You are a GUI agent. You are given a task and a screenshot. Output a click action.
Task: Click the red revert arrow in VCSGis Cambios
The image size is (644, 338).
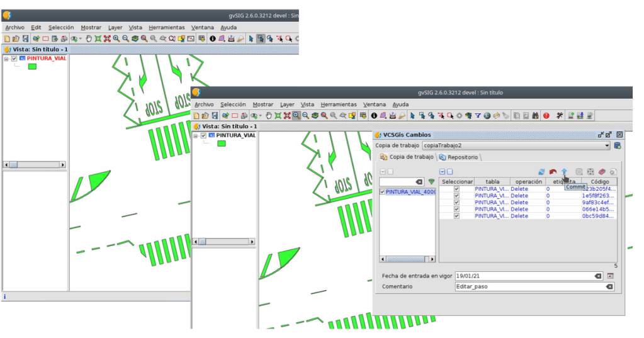(553, 172)
